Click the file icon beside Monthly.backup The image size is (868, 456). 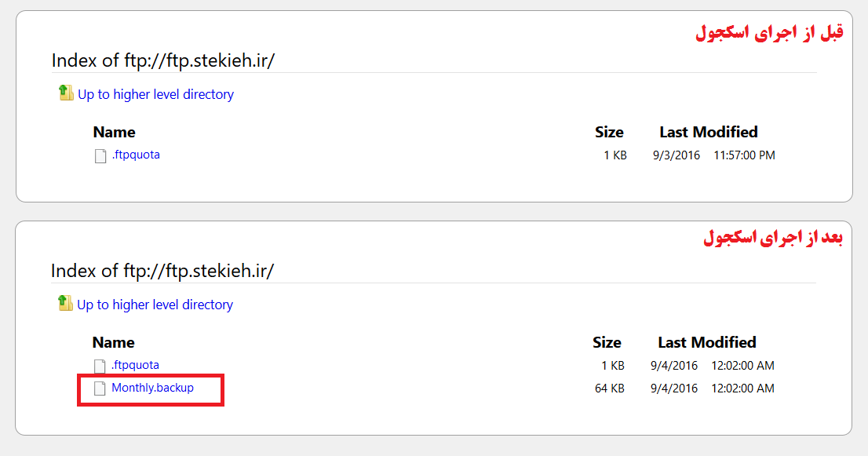pos(100,389)
